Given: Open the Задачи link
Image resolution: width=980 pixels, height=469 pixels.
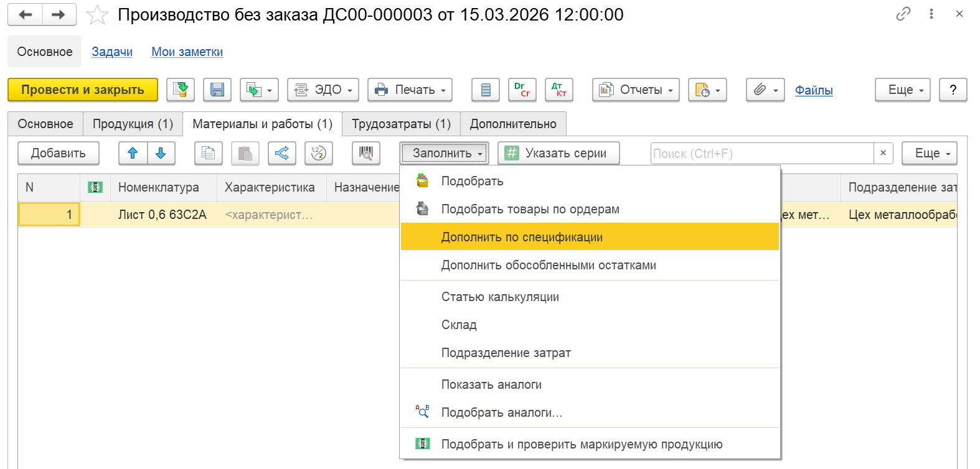Looking at the screenshot, I should (x=112, y=52).
